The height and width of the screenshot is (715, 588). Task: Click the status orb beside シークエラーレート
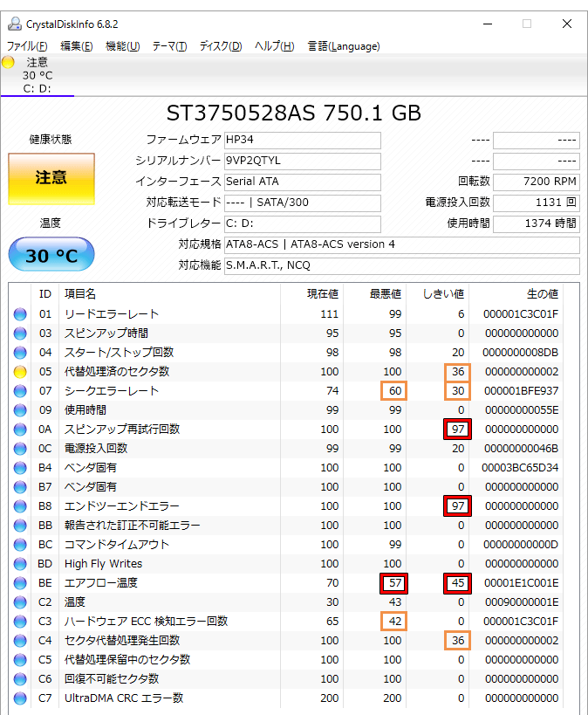19,391
